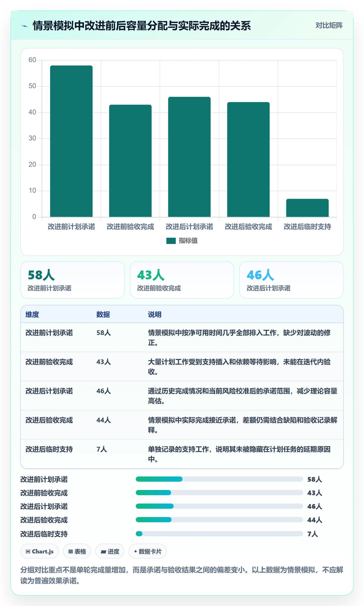Open the 43人 data card
Viewport: 364px width, 606px height.
(x=182, y=280)
